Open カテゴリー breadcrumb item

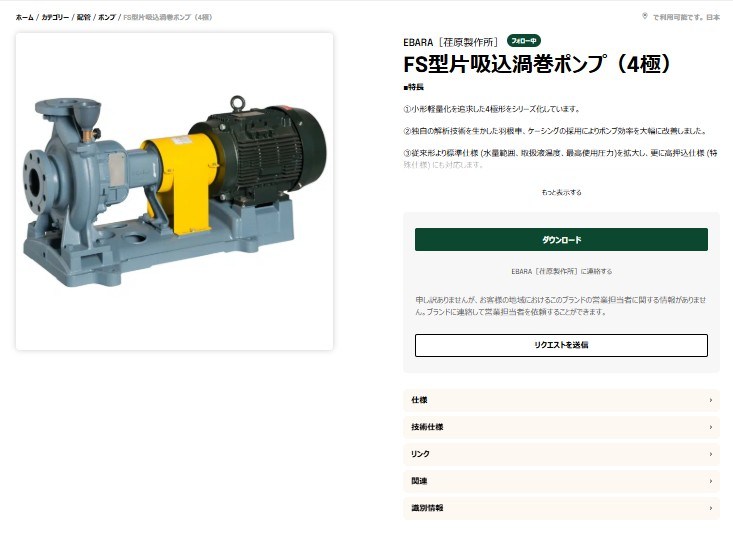pos(55,17)
